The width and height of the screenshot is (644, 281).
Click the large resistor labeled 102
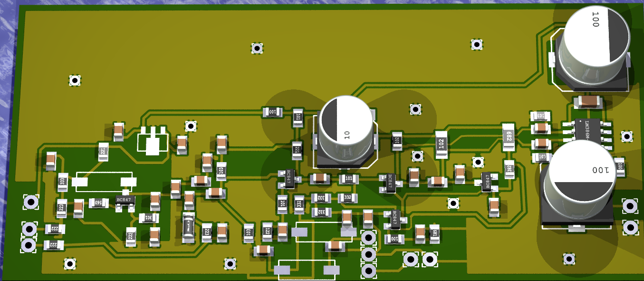click(442, 144)
